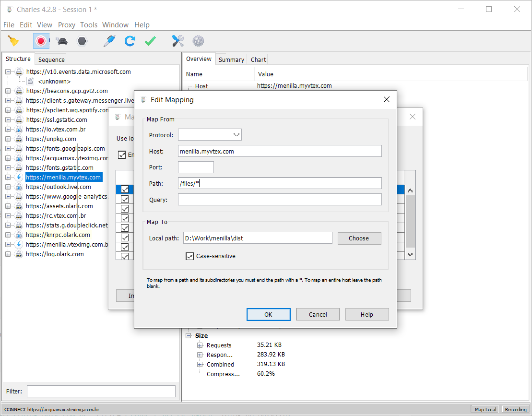The height and width of the screenshot is (416, 532).
Task: Open the Protocol dropdown
Action: click(x=210, y=135)
